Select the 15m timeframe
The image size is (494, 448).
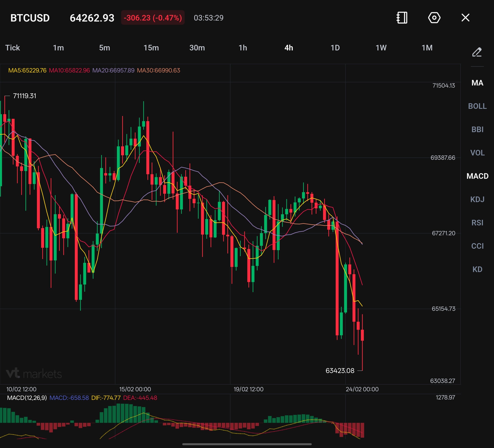[x=151, y=48]
